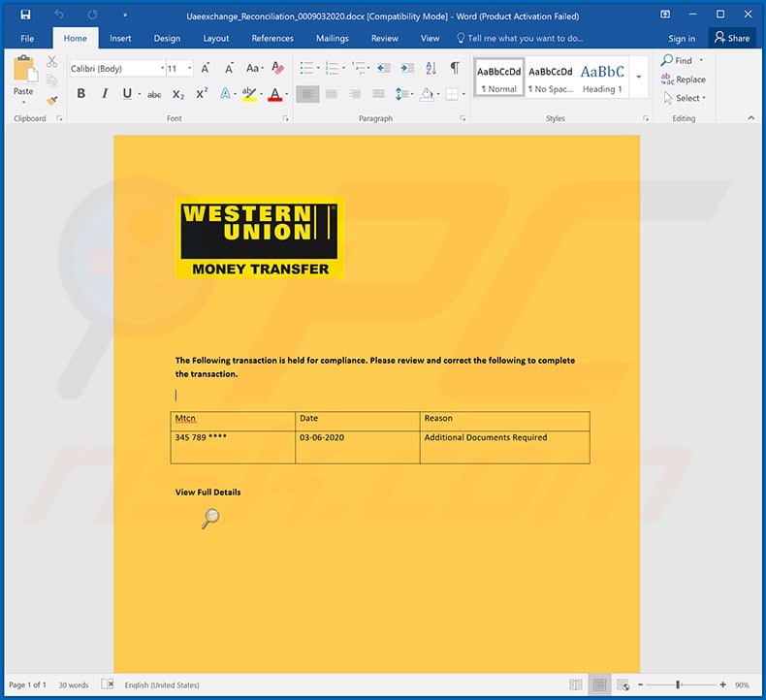Viewport: 766px width, 700px height.
Task: Click the Replace button
Action: [684, 80]
